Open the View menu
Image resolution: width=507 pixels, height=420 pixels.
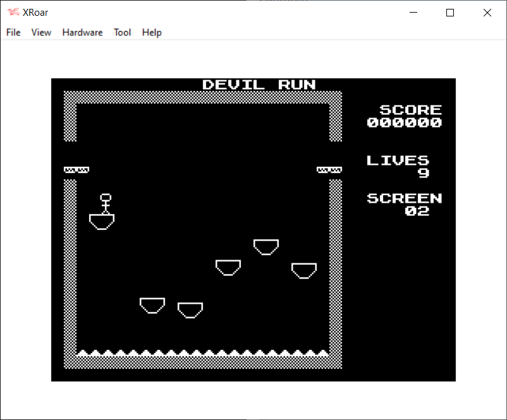[41, 32]
